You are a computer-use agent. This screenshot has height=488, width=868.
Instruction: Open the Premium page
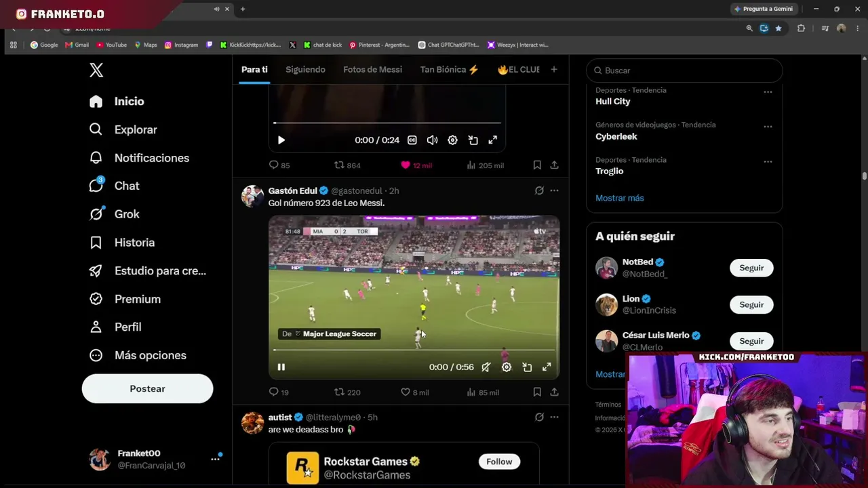click(125, 299)
